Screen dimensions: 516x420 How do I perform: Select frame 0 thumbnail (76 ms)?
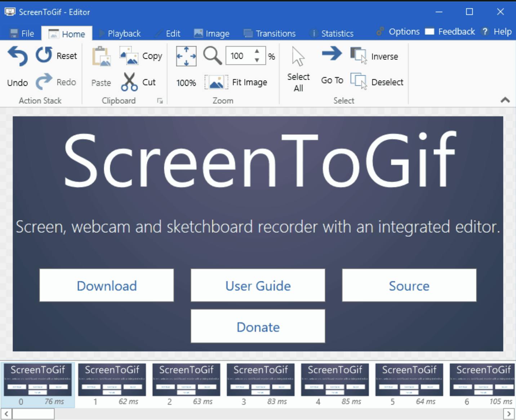point(38,385)
